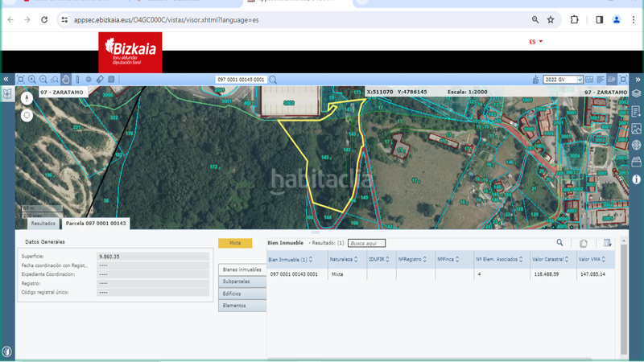644x362 pixels.
Task: Click the north compass control on map
Action: tap(27, 98)
